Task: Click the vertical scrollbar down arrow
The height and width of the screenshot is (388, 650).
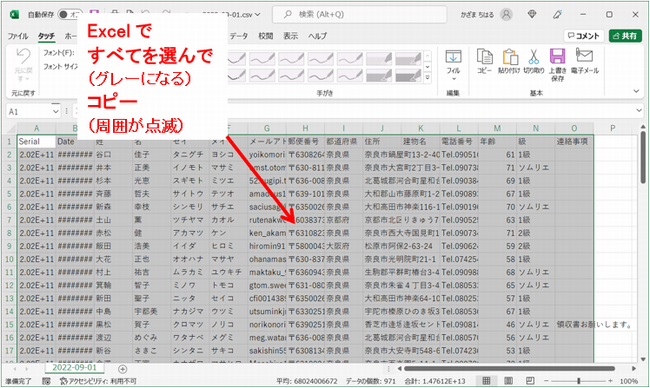Action: 643,359
